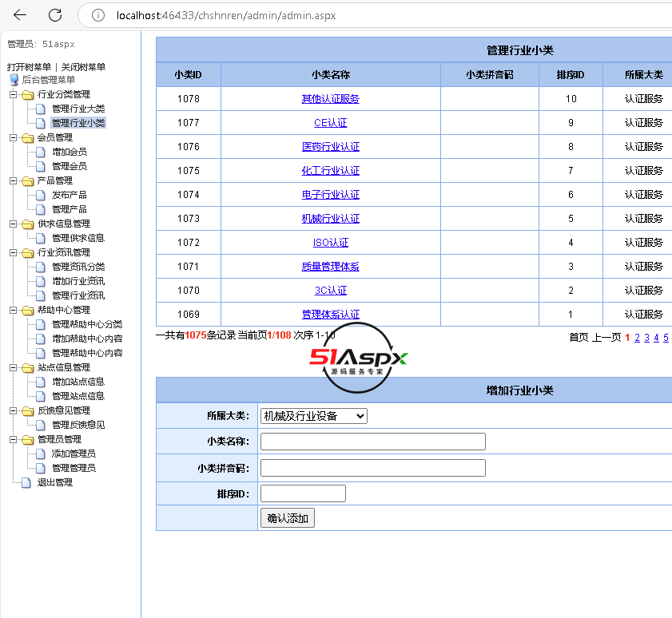Click the 排序ID input field
The image size is (672, 618).
(303, 493)
